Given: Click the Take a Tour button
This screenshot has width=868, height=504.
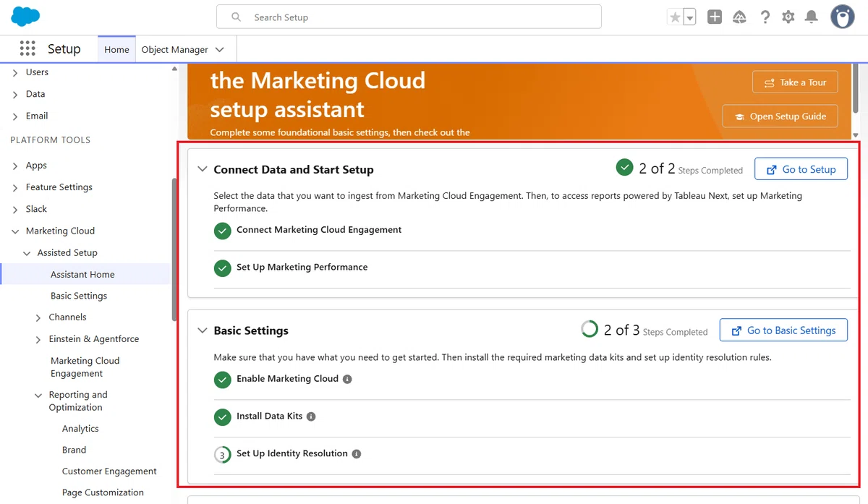Looking at the screenshot, I should pyautogui.click(x=795, y=82).
